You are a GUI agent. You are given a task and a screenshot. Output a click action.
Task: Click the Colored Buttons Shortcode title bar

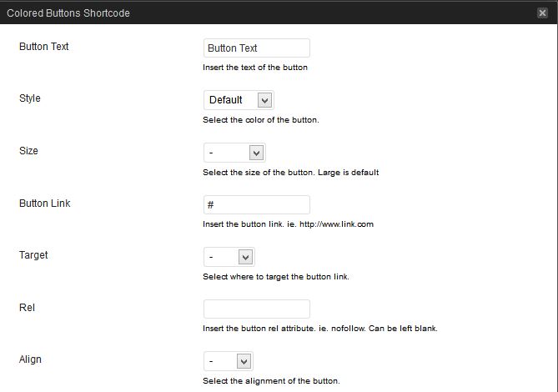pos(250,13)
